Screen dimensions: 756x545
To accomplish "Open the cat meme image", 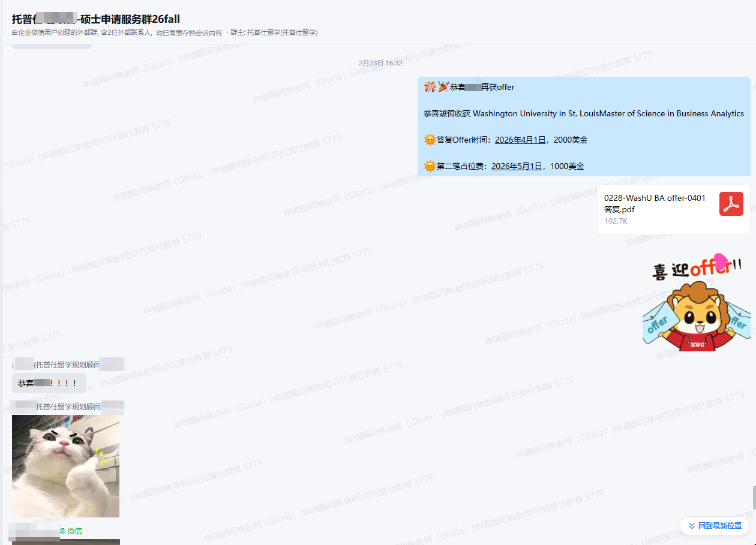I will click(65, 466).
